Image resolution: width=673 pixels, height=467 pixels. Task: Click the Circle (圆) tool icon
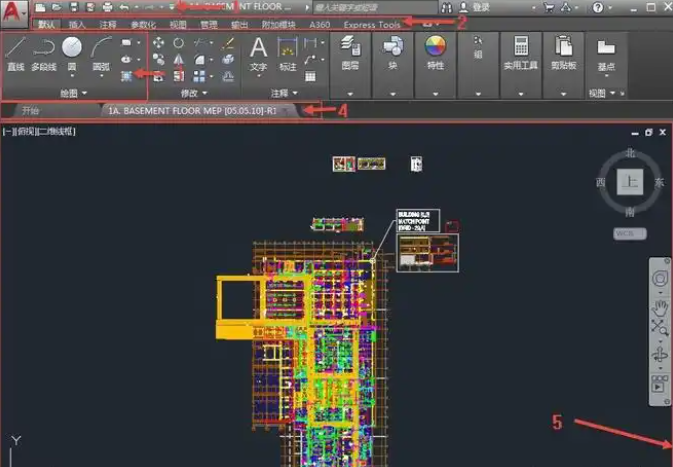[72, 50]
